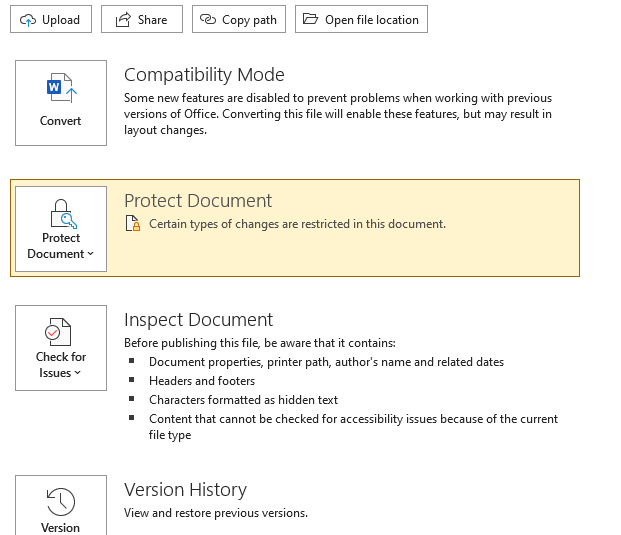
Task: Expand the Protect Document dropdown arrow
Action: (91, 254)
